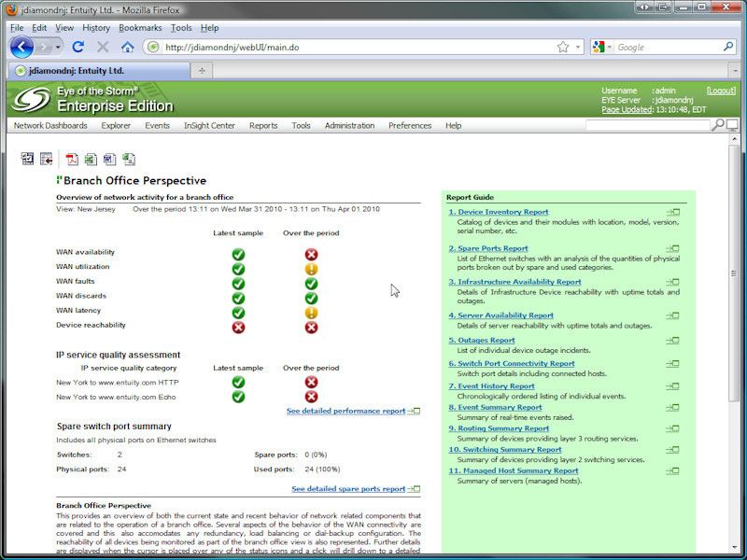Click the Logout link
Viewport: 747px width, 560px height.
point(721,91)
